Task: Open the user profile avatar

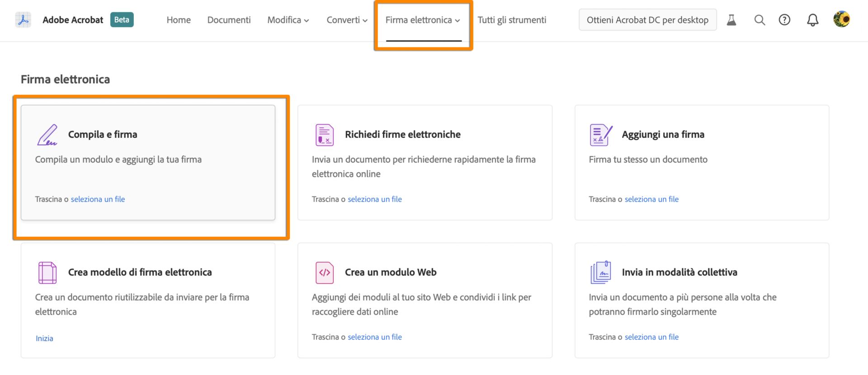Action: tap(841, 19)
